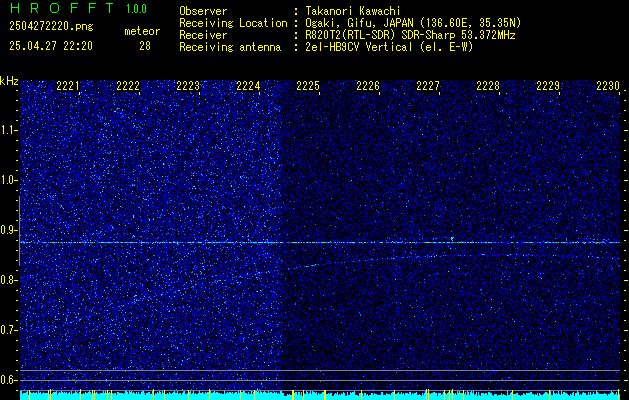
Task: Click the 2228 time marker
Action: 488,86
